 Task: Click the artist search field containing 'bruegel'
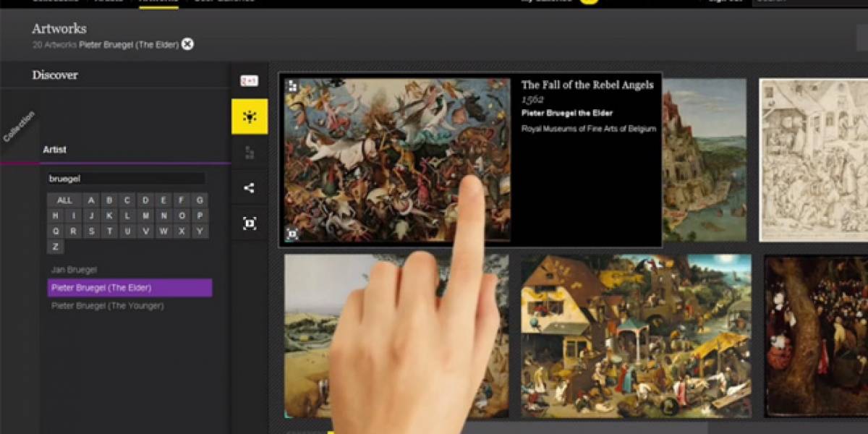click(x=126, y=178)
